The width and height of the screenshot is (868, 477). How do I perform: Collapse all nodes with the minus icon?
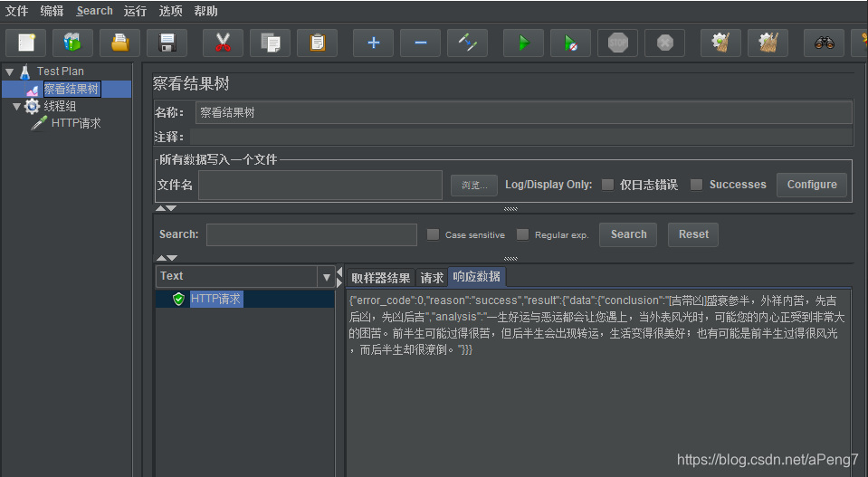pyautogui.click(x=420, y=43)
